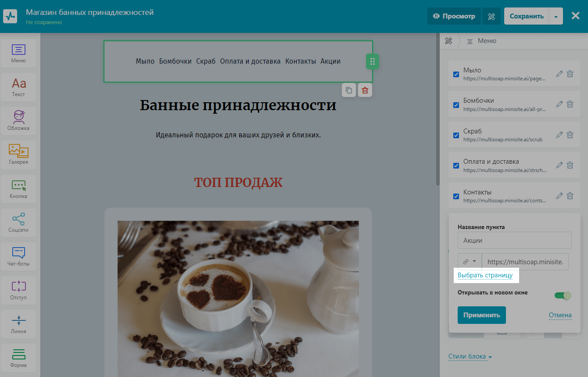Click Магазин банных принадлежностей title
588x377 pixels.
point(90,12)
